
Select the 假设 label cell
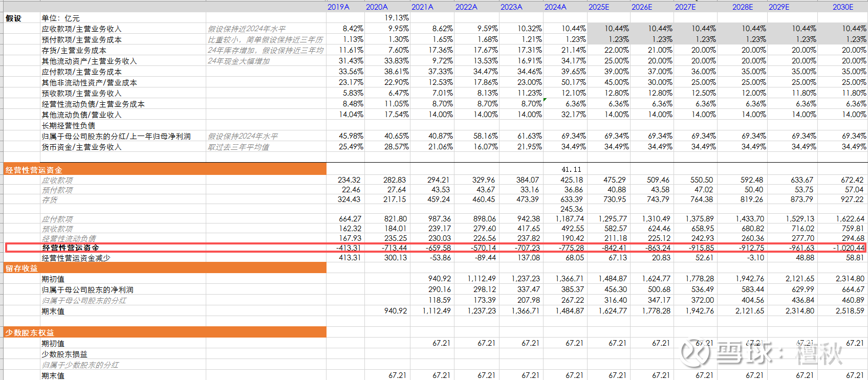coord(13,18)
